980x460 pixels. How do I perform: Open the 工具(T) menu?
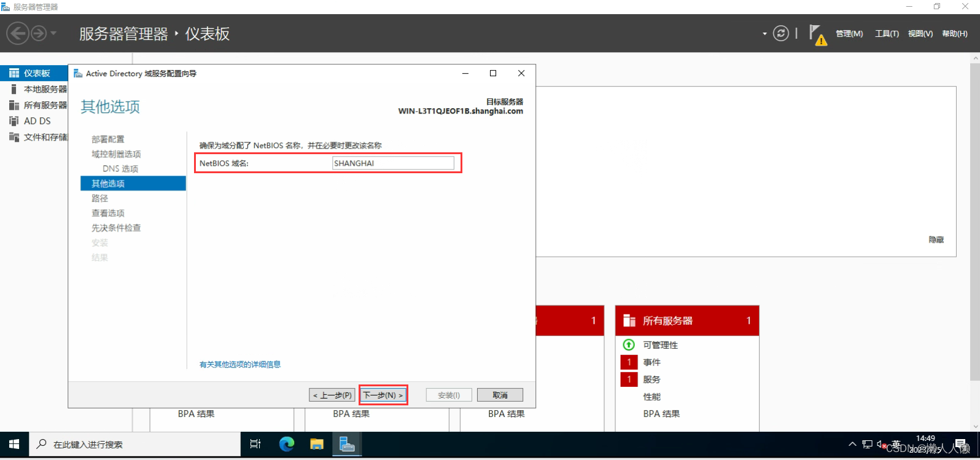[887, 34]
